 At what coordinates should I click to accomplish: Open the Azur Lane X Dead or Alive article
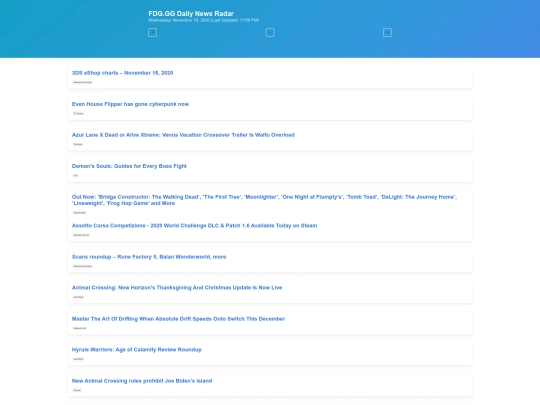pyautogui.click(x=183, y=135)
